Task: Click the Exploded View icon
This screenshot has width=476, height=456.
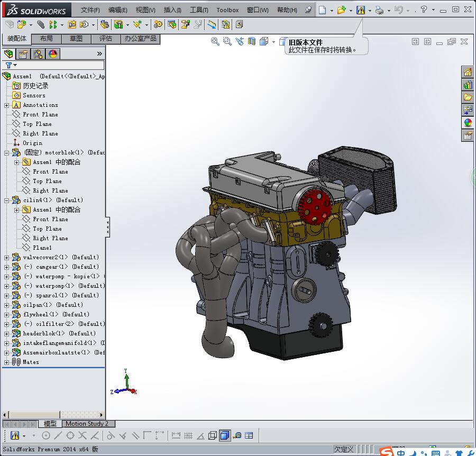Action: (185, 24)
